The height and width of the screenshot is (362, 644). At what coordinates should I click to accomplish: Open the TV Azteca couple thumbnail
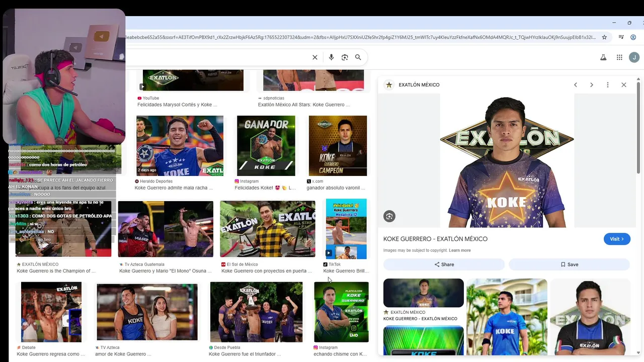(x=147, y=312)
